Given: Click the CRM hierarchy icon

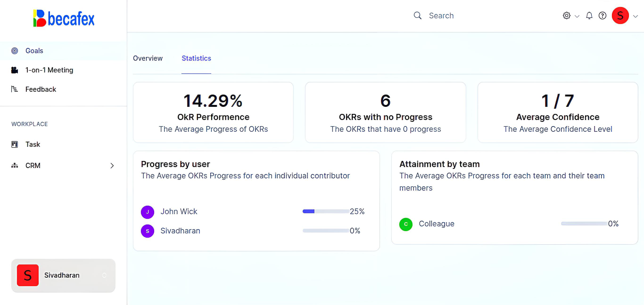Looking at the screenshot, I should [x=15, y=166].
